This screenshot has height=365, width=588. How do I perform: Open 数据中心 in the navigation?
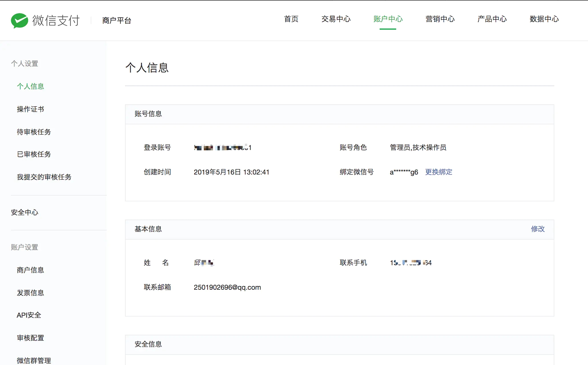[x=543, y=19]
